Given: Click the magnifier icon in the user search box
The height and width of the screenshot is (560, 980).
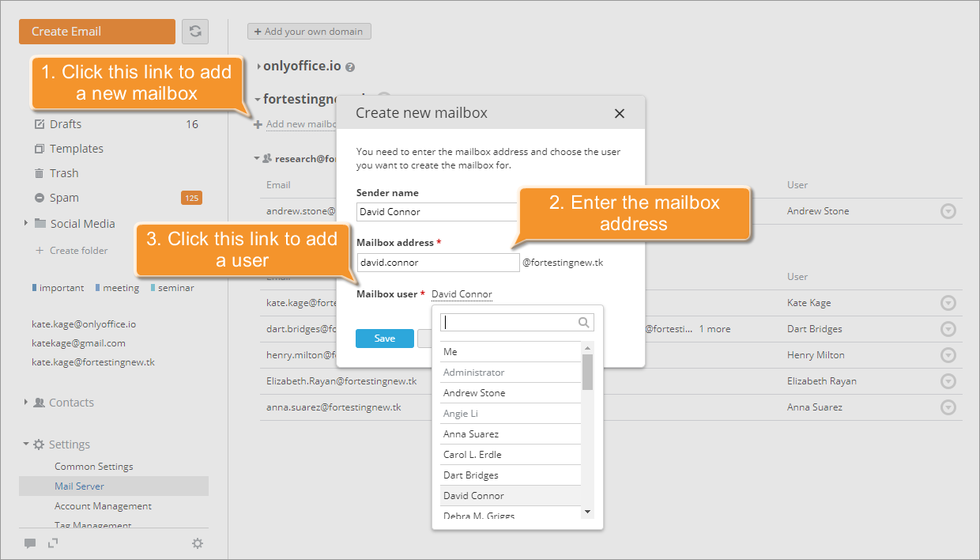Looking at the screenshot, I should point(583,322).
